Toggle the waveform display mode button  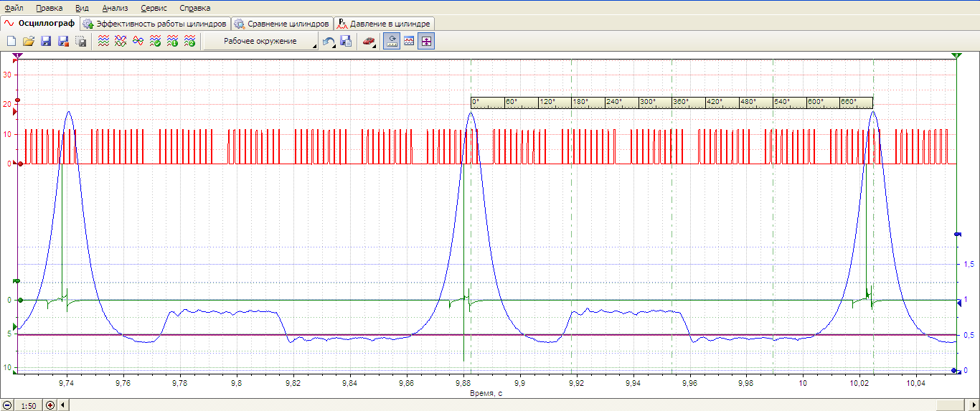pyautogui.click(x=409, y=42)
